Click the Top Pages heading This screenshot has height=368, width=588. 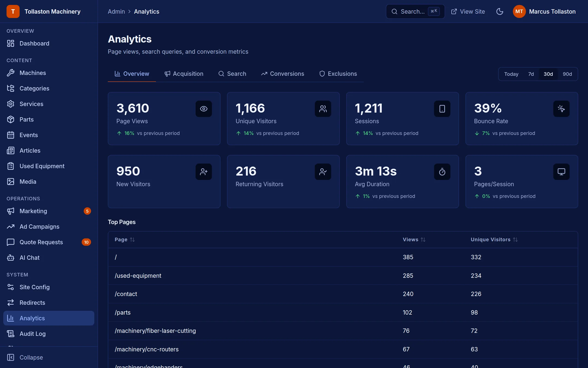pyautogui.click(x=122, y=222)
